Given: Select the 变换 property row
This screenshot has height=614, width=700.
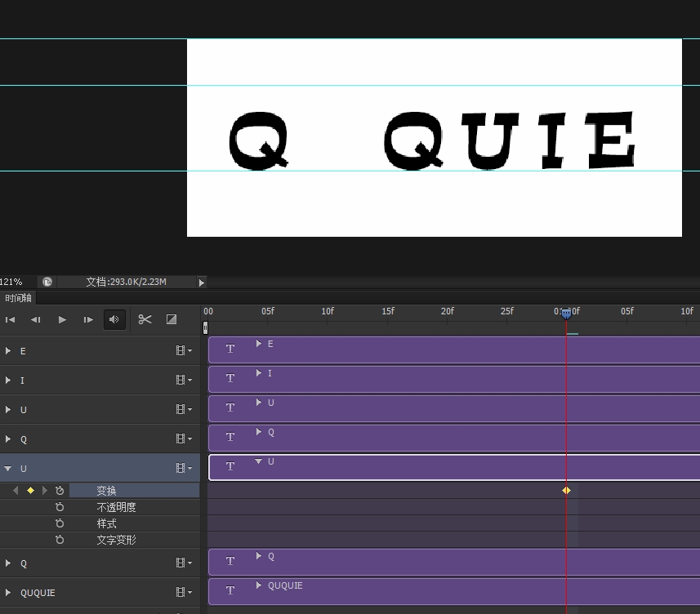Looking at the screenshot, I should (106, 491).
